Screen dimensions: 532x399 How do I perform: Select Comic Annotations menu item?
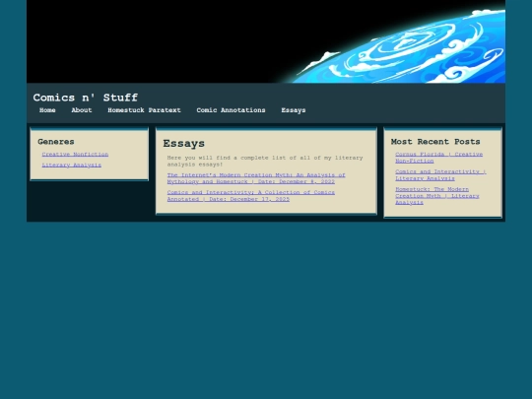click(231, 110)
